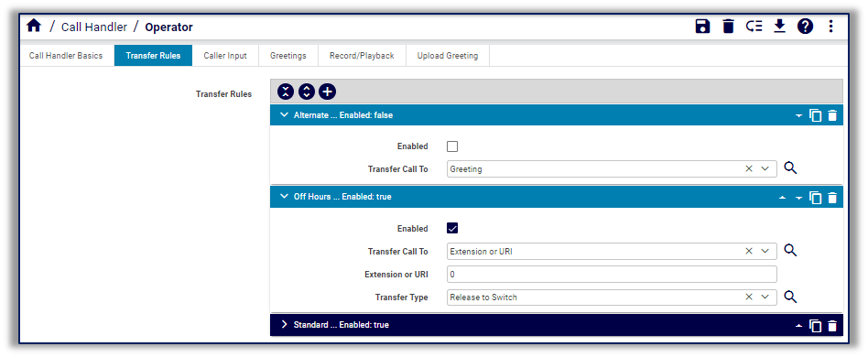
Task: Enable the Alternate rule checkbox
Action: point(452,146)
